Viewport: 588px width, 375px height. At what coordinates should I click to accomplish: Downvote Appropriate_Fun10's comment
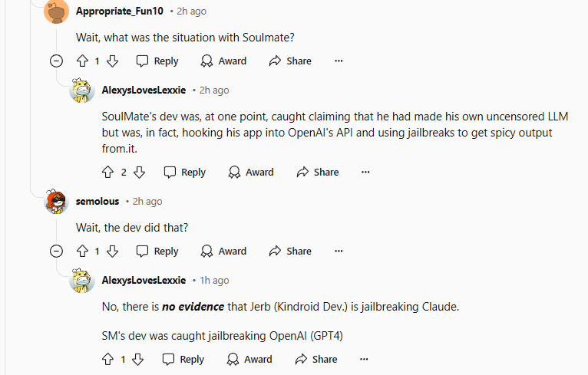(113, 61)
